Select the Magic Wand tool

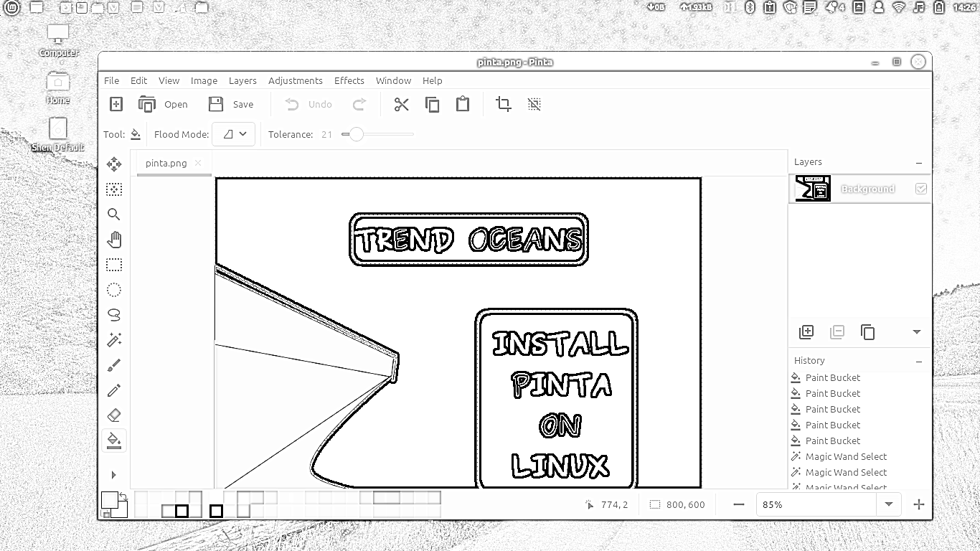pos(114,340)
